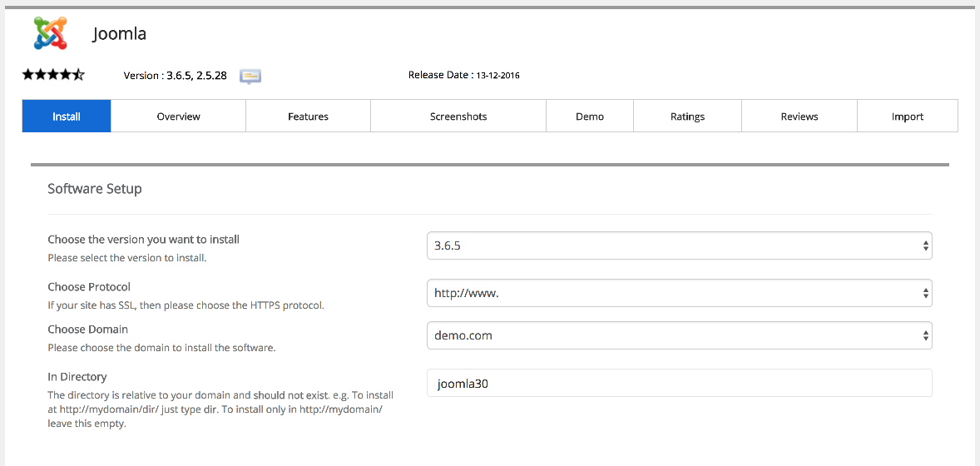Open the Features tab
Screen dimensions: 980x466
308,116
